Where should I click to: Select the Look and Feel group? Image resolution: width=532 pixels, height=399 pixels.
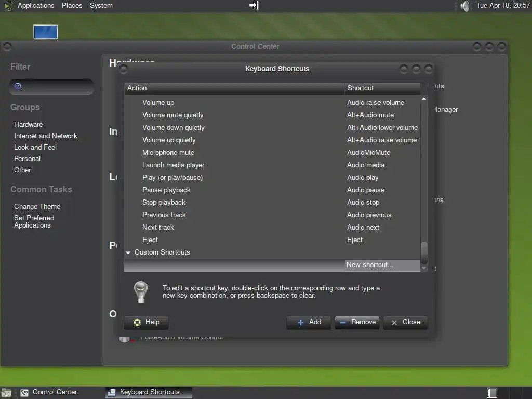coord(35,147)
